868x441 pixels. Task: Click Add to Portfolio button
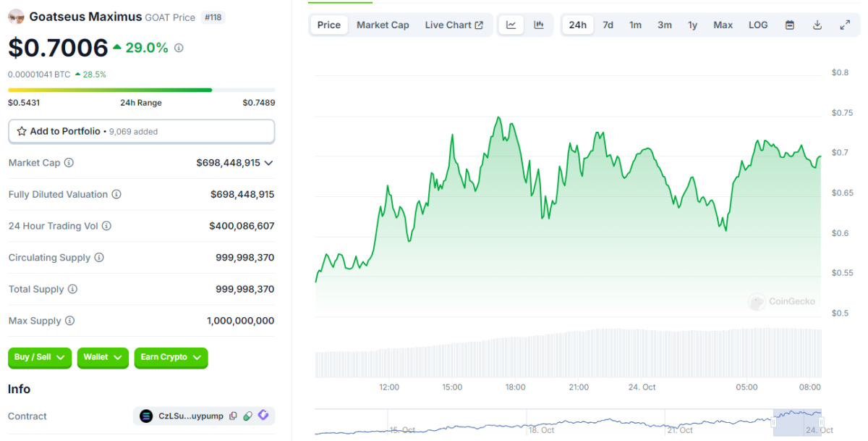(141, 131)
